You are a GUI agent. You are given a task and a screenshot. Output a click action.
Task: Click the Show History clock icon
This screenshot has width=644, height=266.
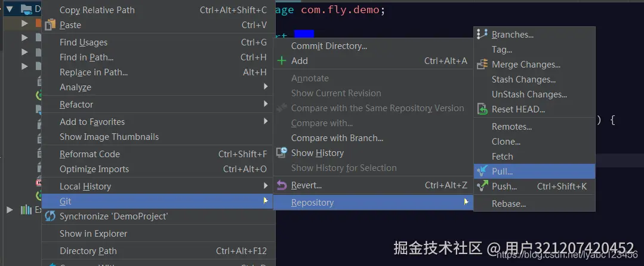click(282, 153)
